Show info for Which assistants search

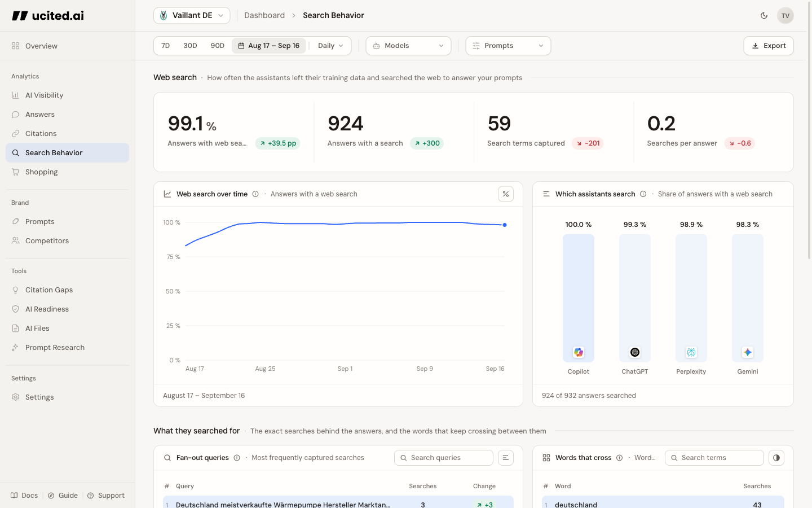[643, 194]
